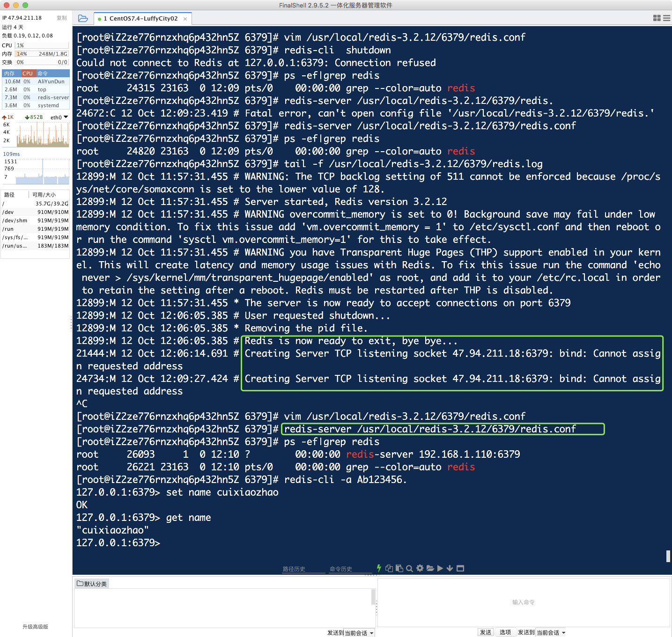
Task: Click the magnifier search icon in terminal toolbar
Action: (409, 568)
